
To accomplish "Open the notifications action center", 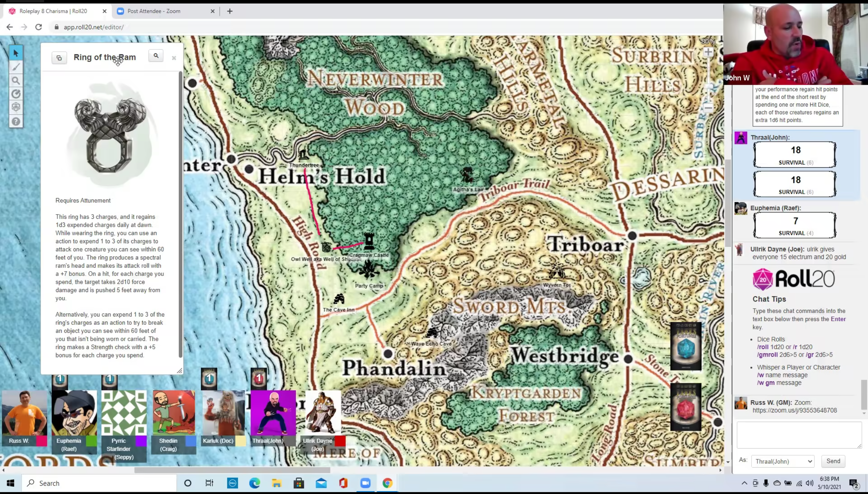I will 854,484.
